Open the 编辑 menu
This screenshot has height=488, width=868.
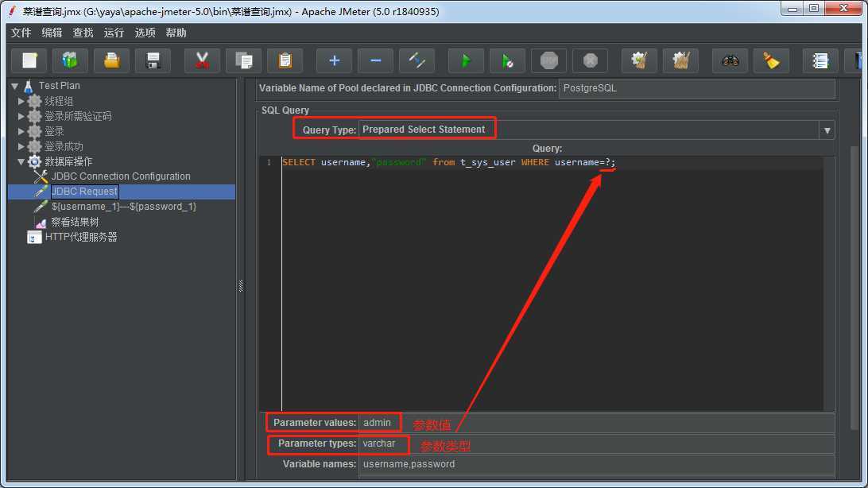tap(52, 33)
